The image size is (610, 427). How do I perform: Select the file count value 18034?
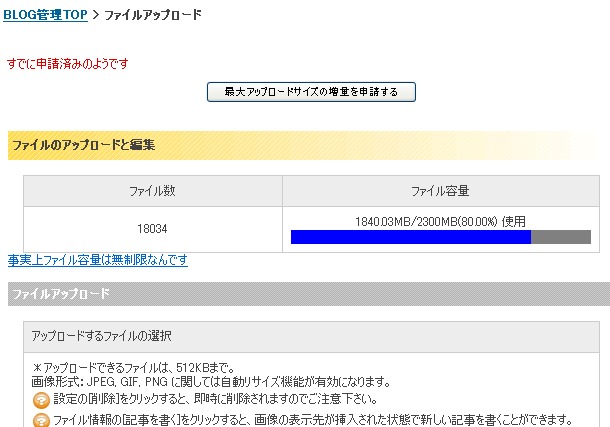153,229
